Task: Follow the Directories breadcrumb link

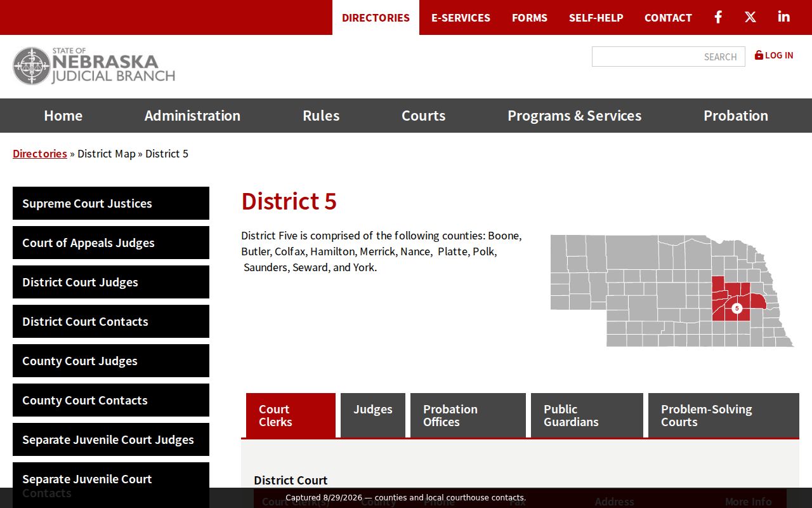Action: [40, 154]
